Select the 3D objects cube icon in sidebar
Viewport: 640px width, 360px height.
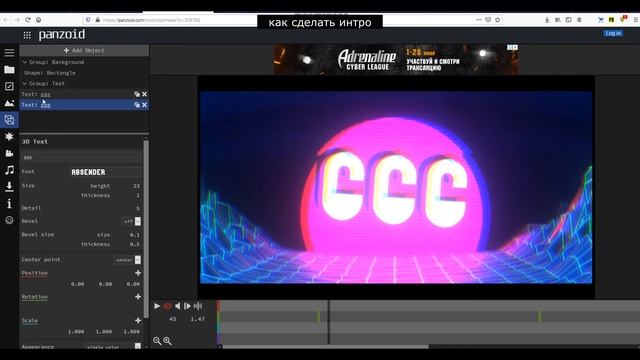click(9, 120)
